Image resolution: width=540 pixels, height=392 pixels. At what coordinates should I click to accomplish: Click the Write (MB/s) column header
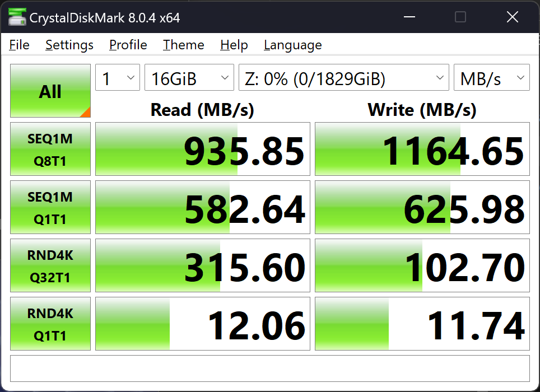(x=422, y=110)
